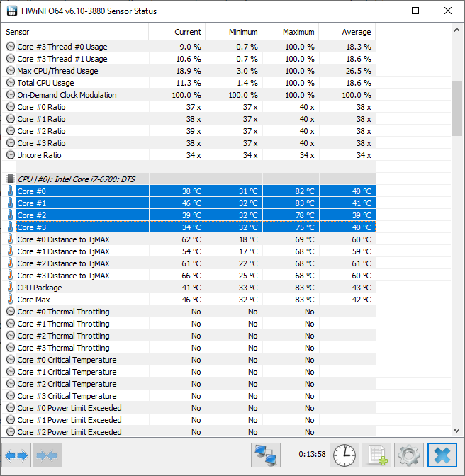Maximize the HWiNFO64 Sensor Status window
Screen dimensions: 465x476
point(415,11)
